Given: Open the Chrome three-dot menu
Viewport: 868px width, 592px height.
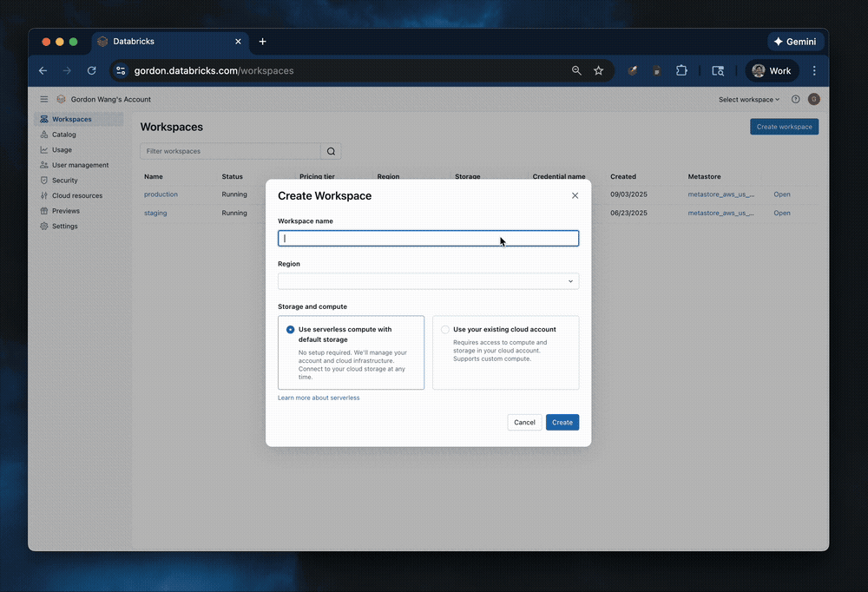Looking at the screenshot, I should 814,71.
